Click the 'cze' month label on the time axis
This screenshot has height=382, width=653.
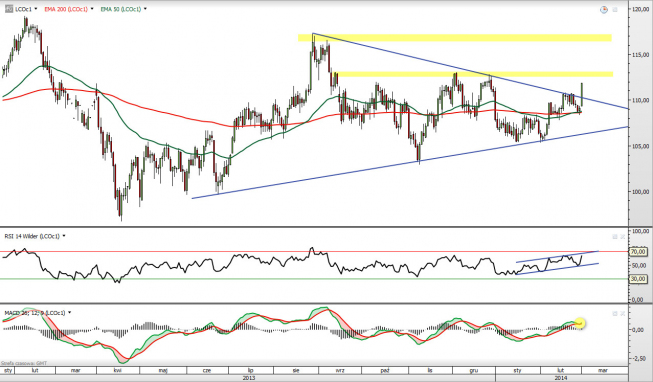coord(207,370)
